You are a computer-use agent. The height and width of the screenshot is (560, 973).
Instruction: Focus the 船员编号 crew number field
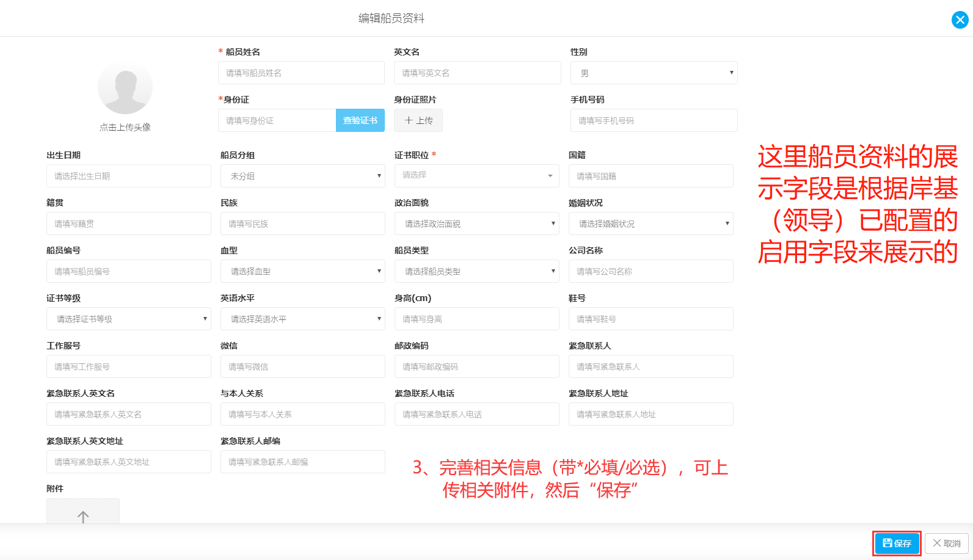coord(129,271)
